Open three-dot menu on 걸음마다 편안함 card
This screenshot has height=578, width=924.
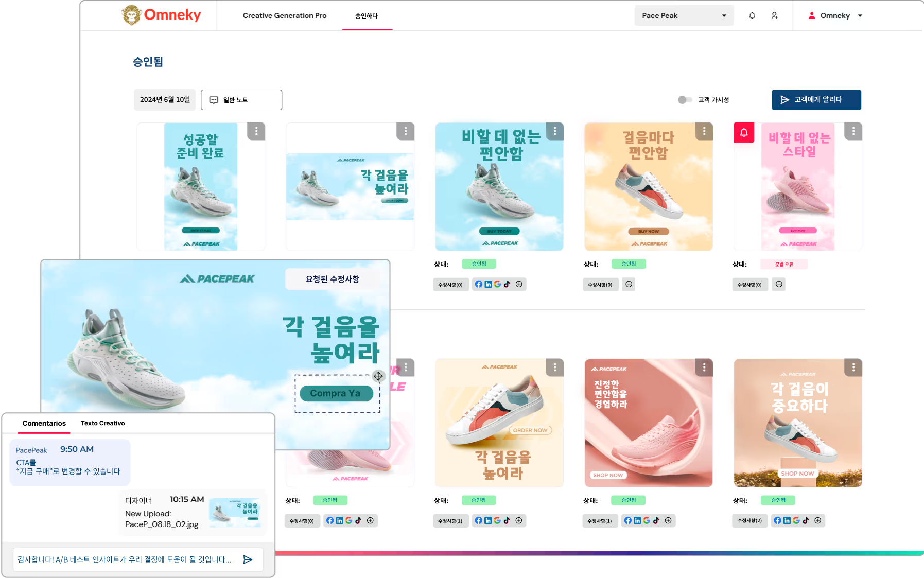click(704, 131)
